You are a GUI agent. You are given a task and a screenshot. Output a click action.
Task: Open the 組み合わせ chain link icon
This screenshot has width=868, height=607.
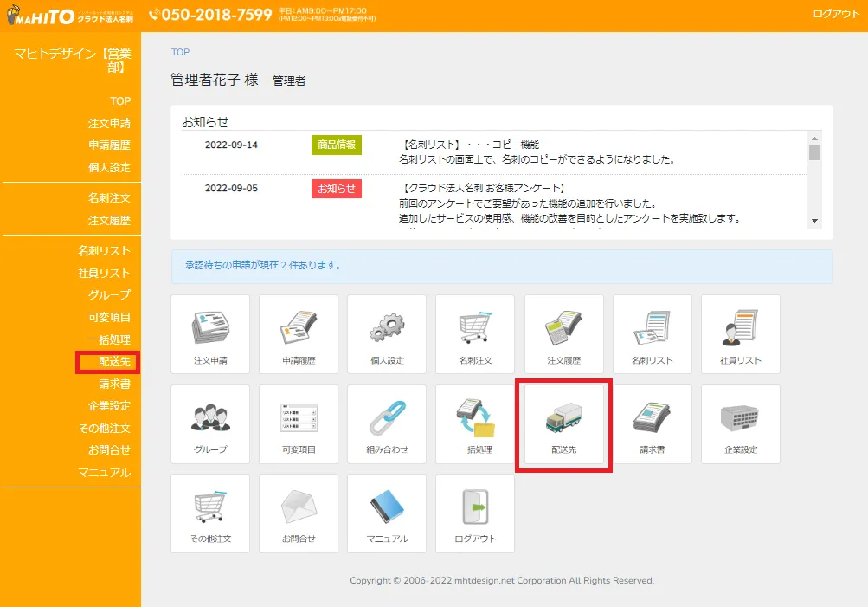tap(386, 424)
